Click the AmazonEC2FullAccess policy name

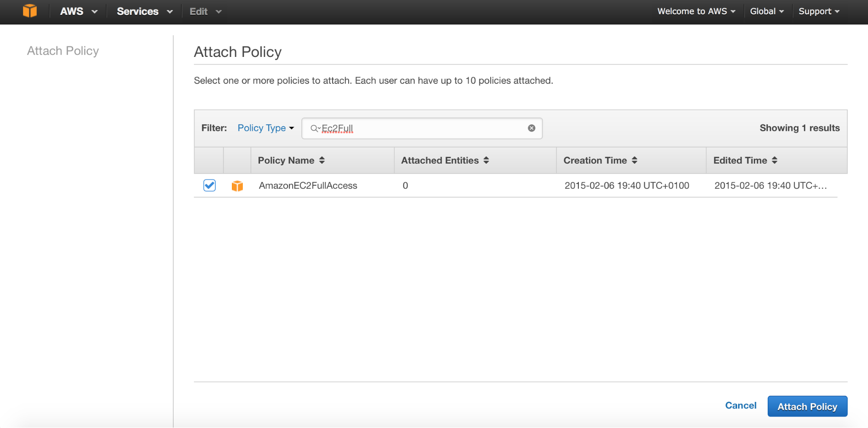click(308, 185)
